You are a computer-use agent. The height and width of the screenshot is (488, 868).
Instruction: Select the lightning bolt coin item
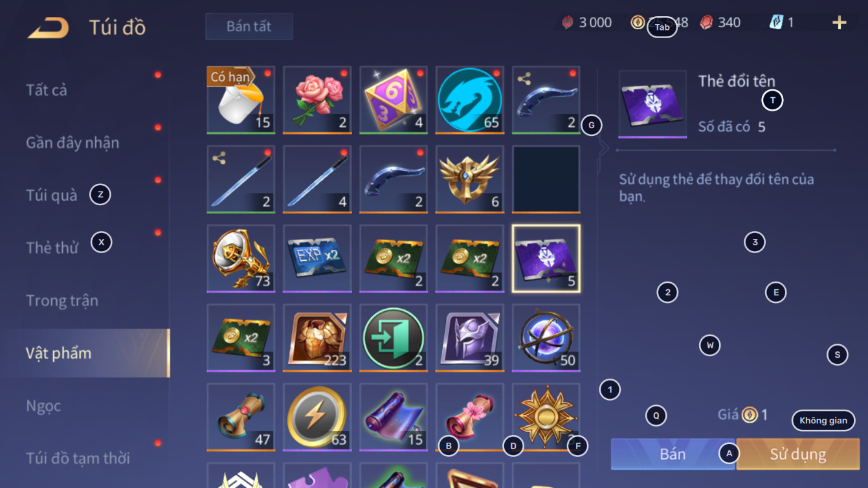click(x=317, y=417)
